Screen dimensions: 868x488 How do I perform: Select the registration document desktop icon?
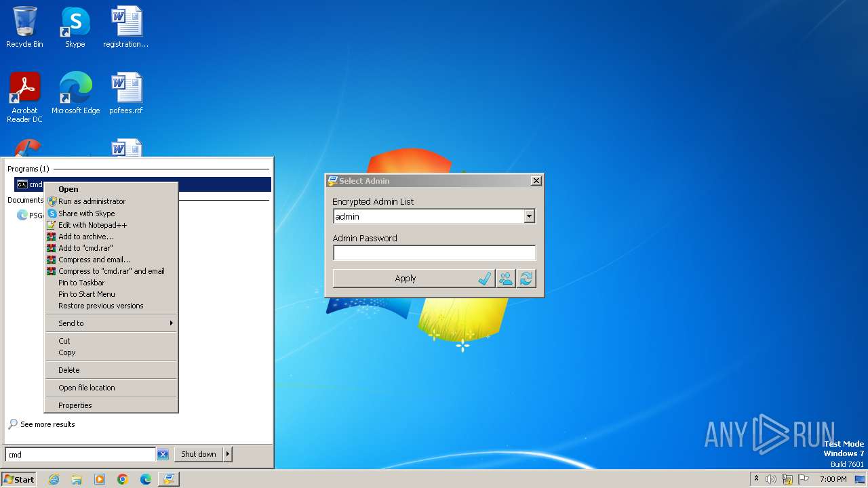click(126, 27)
